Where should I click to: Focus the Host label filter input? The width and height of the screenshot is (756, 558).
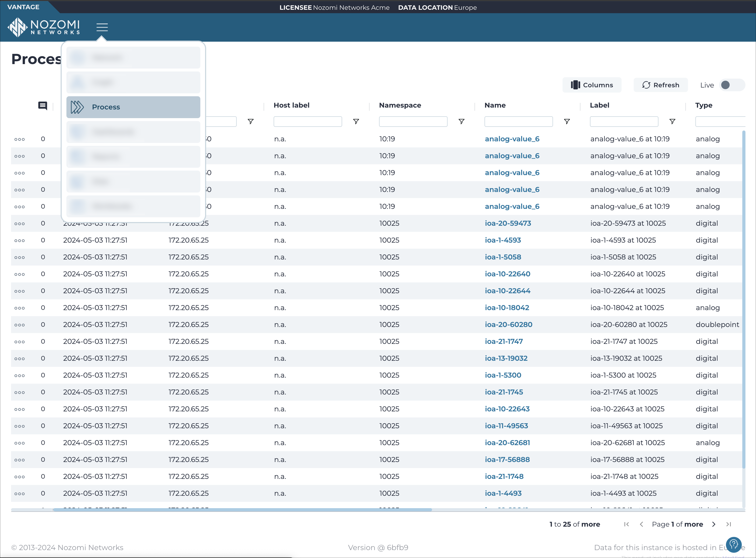point(308,122)
